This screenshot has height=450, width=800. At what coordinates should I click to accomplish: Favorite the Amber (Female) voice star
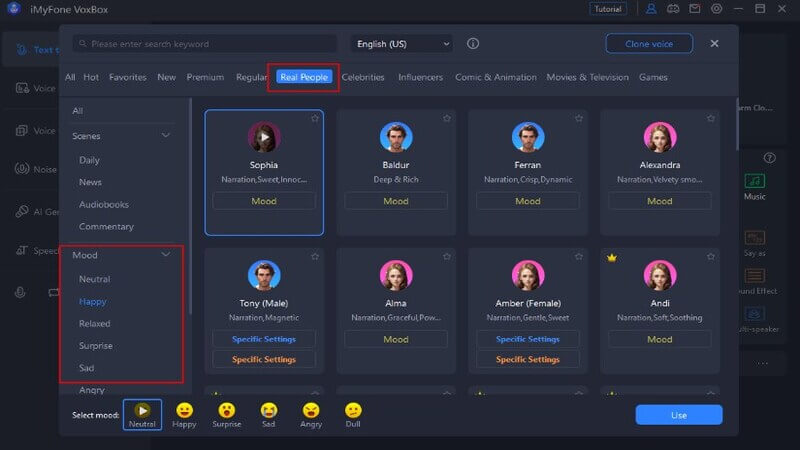(x=579, y=257)
